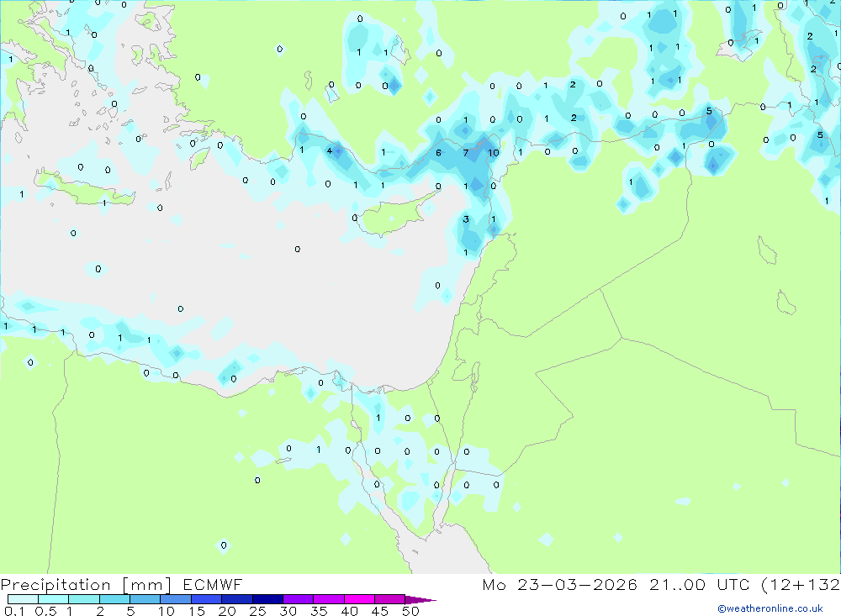Select the 10–15 mm blue legend swatch
Viewport: 841px width, 616px height.
pyautogui.click(x=176, y=599)
